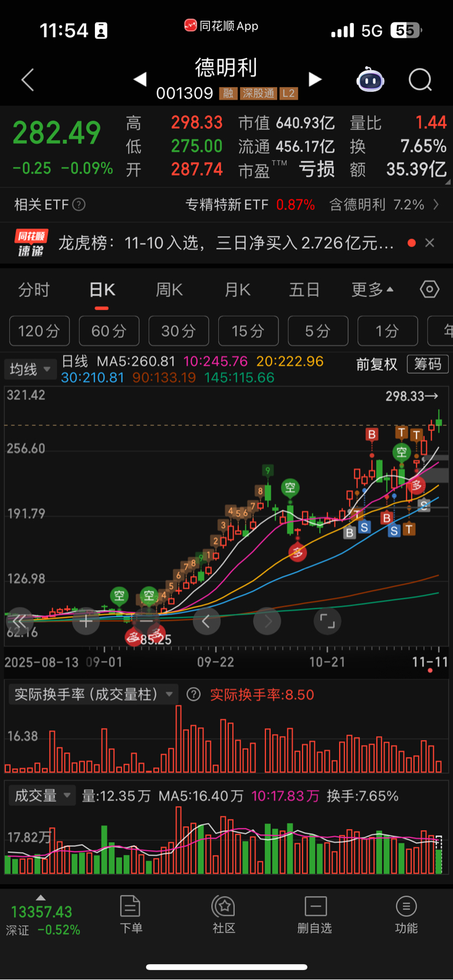Switch to the 周K tab
The height and width of the screenshot is (980, 453).
click(x=169, y=290)
